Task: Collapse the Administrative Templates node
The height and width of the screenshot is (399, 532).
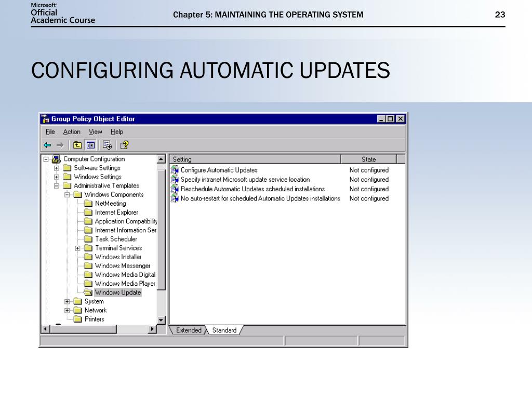Action: click(56, 185)
